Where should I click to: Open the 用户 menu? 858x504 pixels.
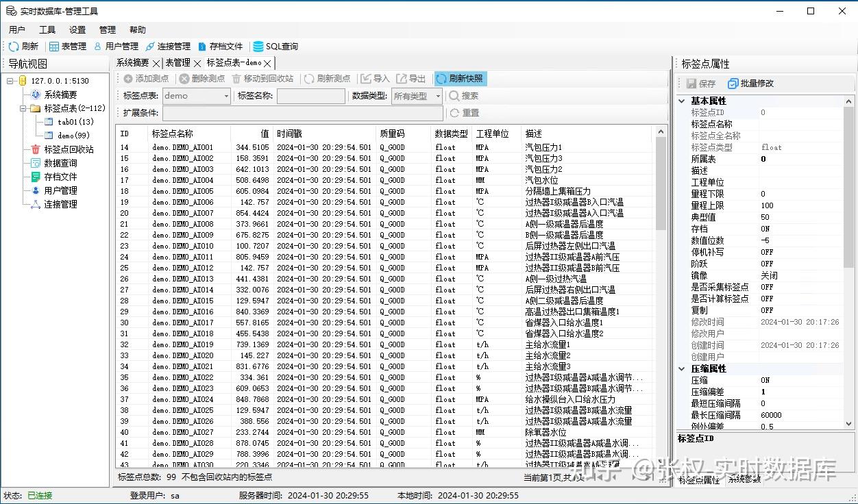point(17,30)
